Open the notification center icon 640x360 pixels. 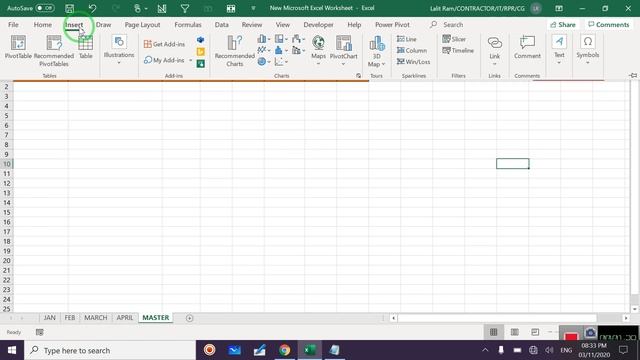click(x=623, y=350)
